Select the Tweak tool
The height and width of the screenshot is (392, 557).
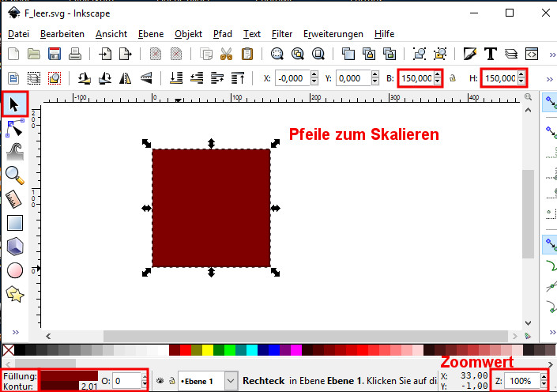point(14,152)
